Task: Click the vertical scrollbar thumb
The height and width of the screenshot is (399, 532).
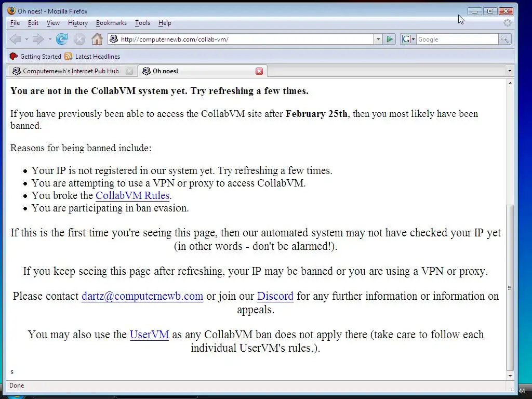Action: pyautogui.click(x=510, y=288)
